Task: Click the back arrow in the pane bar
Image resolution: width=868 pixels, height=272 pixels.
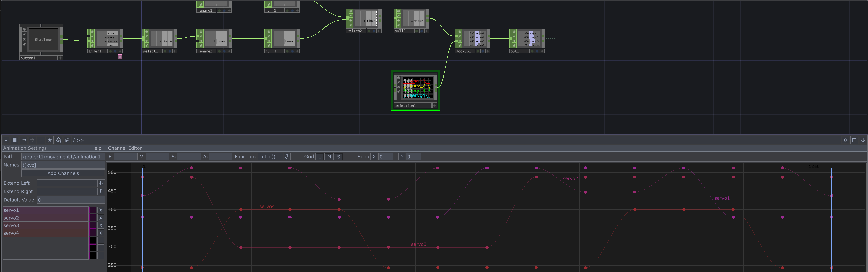Action: click(x=23, y=140)
